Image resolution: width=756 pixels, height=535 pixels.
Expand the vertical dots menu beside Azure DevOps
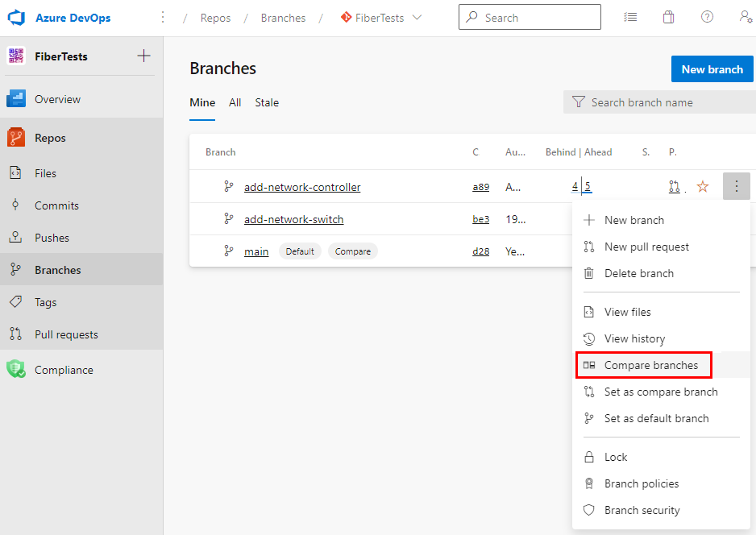coord(162,16)
